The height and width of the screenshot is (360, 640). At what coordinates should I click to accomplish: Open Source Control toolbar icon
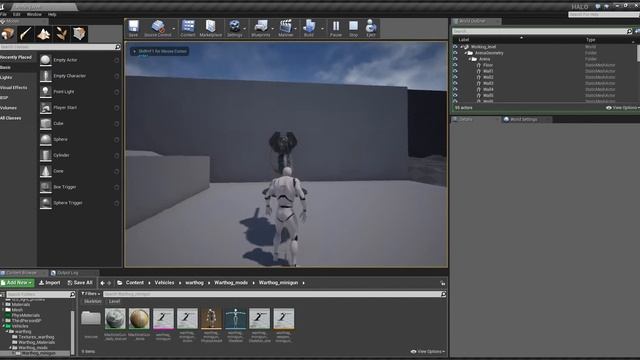click(x=158, y=29)
